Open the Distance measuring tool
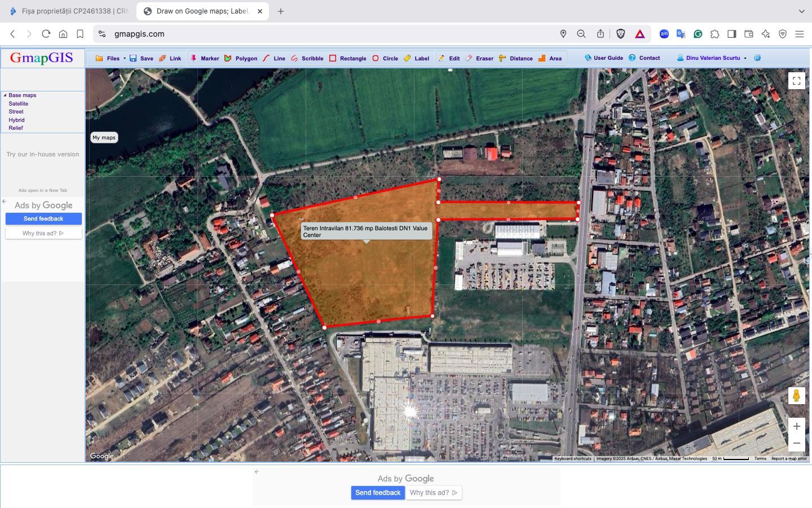 point(521,58)
